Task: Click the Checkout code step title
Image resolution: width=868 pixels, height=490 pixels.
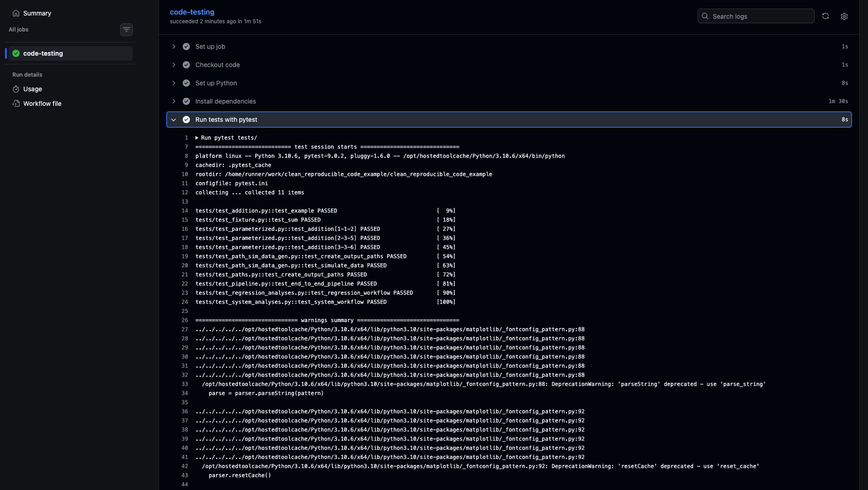Action: 217,65
